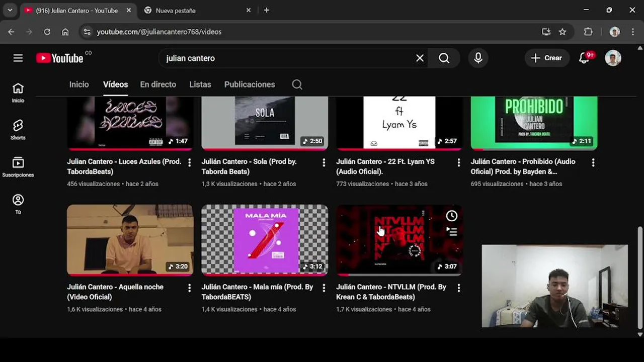
Task: Open the Tú section in the sidebar
Action: click(x=18, y=205)
